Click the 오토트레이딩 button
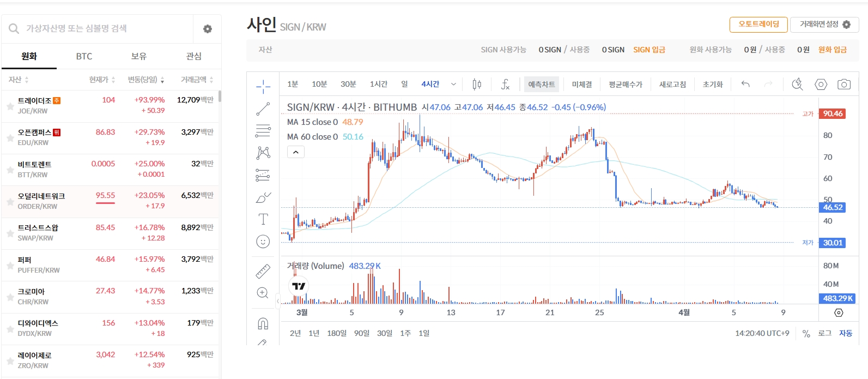868x379 pixels. coord(758,25)
